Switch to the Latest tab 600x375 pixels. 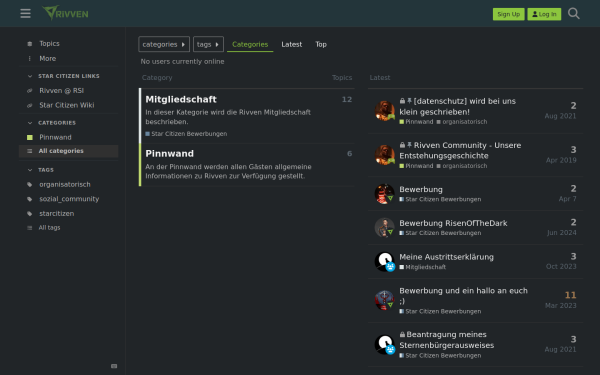tap(292, 44)
